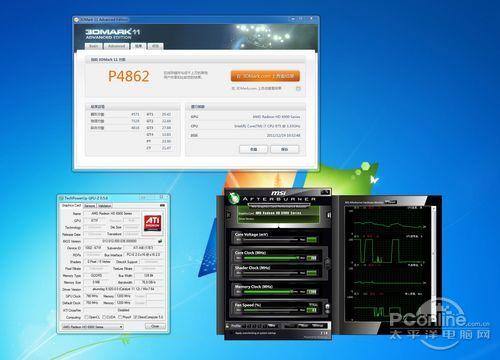This screenshot has height=360, width=500.
Task: Toggle the OpenCL checkbox in GPU-Z
Action: click(x=87, y=317)
